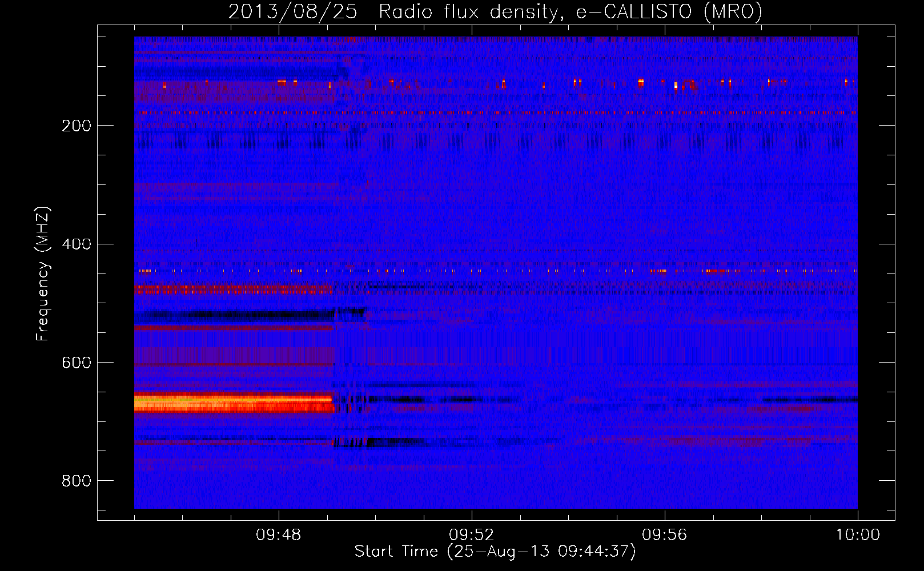Screen dimensions: 924x571
Task: Click the "Start Time (25-Aug-13 09:44:37)" label
Action: pyautogui.click(x=495, y=552)
